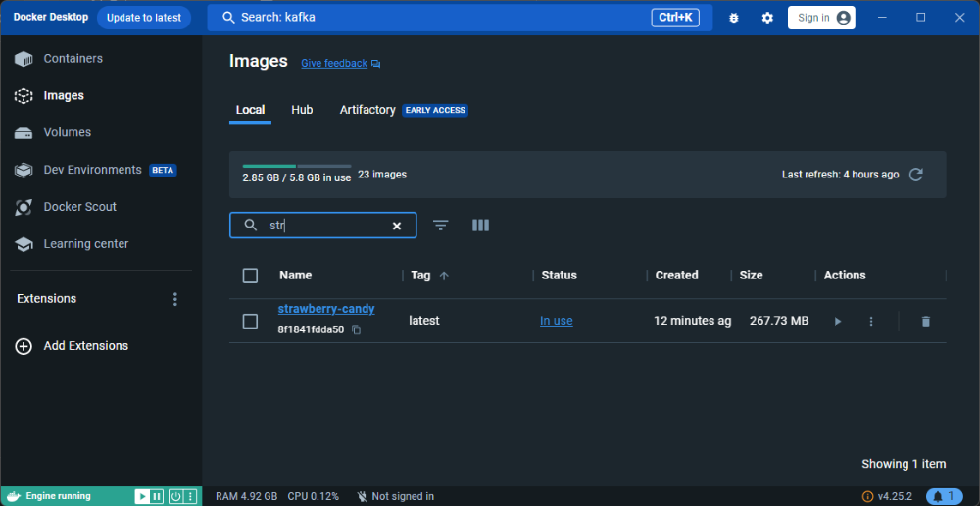The image size is (980, 506).
Task: Open Docker Scout page
Action: point(79,206)
